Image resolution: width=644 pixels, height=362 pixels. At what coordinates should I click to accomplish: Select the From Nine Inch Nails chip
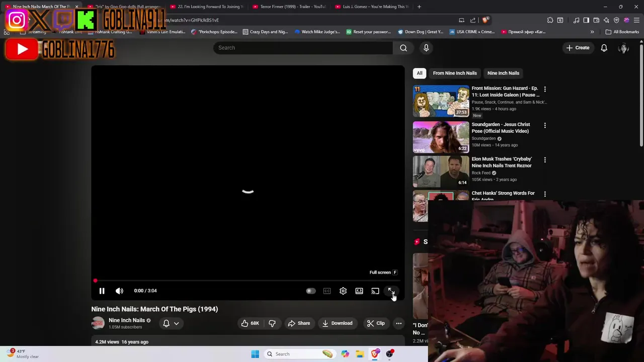click(455, 73)
